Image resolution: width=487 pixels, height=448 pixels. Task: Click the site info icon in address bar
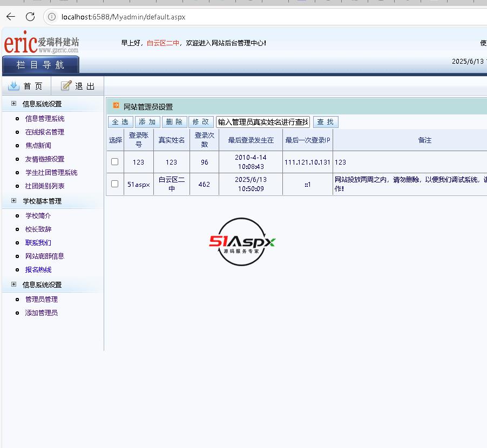(x=52, y=17)
